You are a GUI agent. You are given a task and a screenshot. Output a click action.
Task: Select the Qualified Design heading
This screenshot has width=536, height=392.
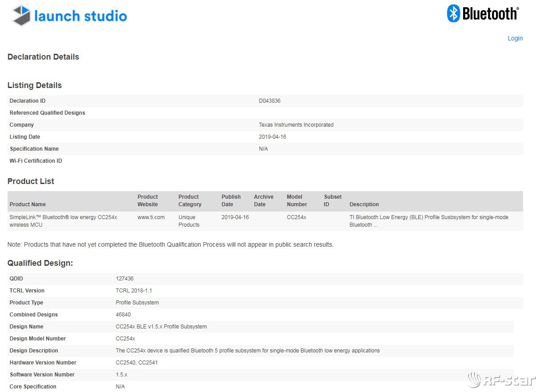pos(40,263)
